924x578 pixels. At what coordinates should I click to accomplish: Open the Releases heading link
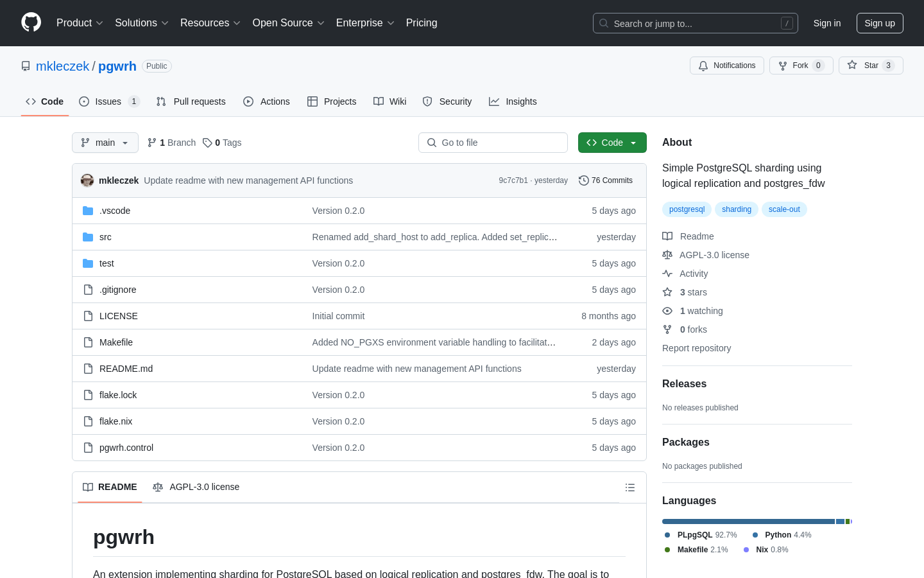tap(684, 384)
